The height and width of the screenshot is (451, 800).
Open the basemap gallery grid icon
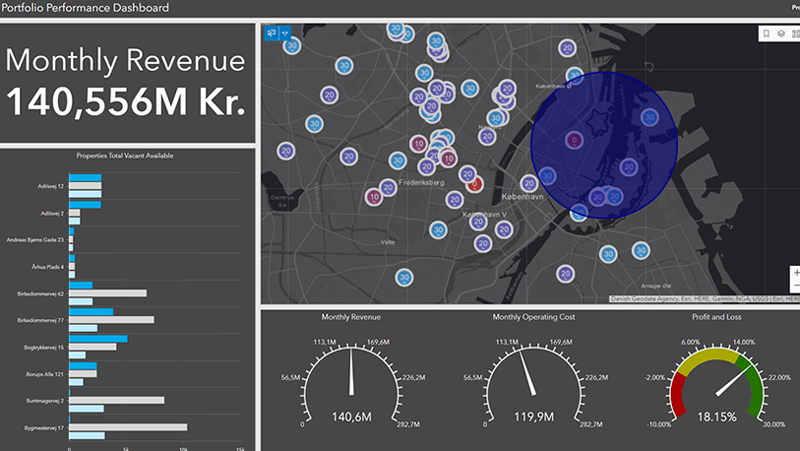794,33
